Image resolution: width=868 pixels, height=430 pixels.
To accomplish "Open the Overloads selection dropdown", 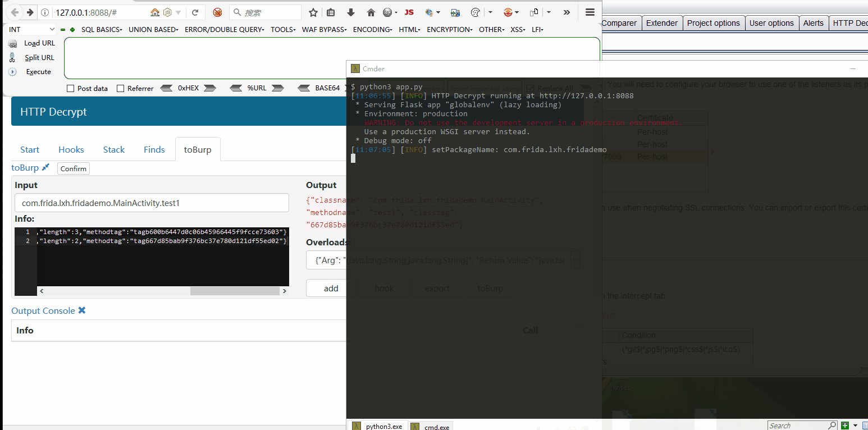I will point(443,260).
